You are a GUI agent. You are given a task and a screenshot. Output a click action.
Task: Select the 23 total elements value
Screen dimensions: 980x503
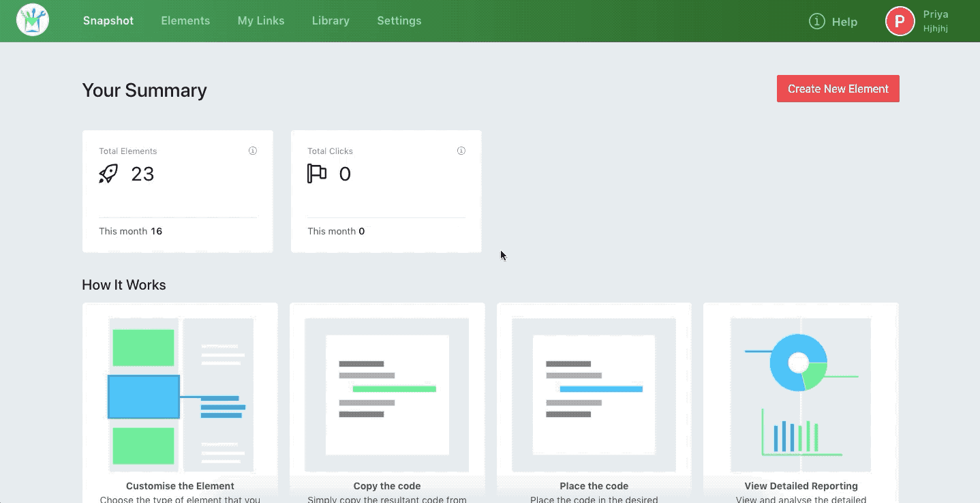(143, 174)
